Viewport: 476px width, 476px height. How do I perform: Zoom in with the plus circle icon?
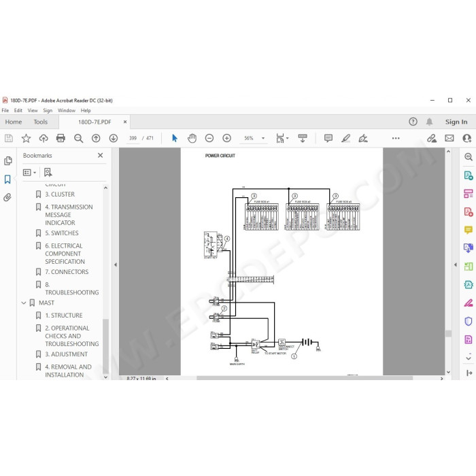226,139
